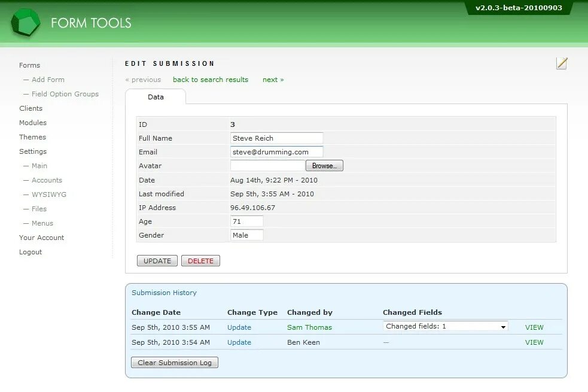The width and height of the screenshot is (588, 392).
Task: Click the Submission History heading
Action: [164, 293]
